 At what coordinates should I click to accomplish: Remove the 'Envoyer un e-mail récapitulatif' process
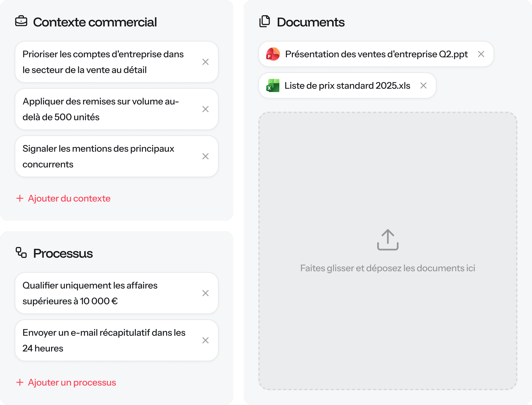205,340
